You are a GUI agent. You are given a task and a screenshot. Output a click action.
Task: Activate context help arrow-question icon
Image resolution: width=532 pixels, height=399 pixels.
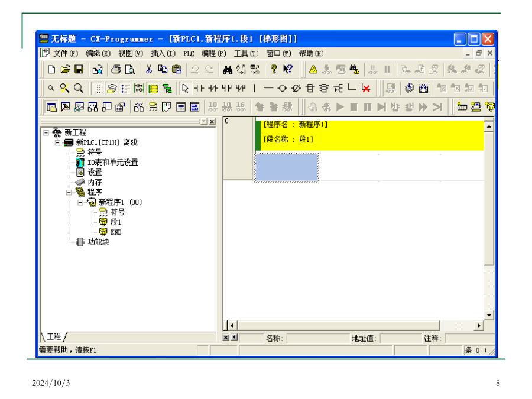(288, 70)
